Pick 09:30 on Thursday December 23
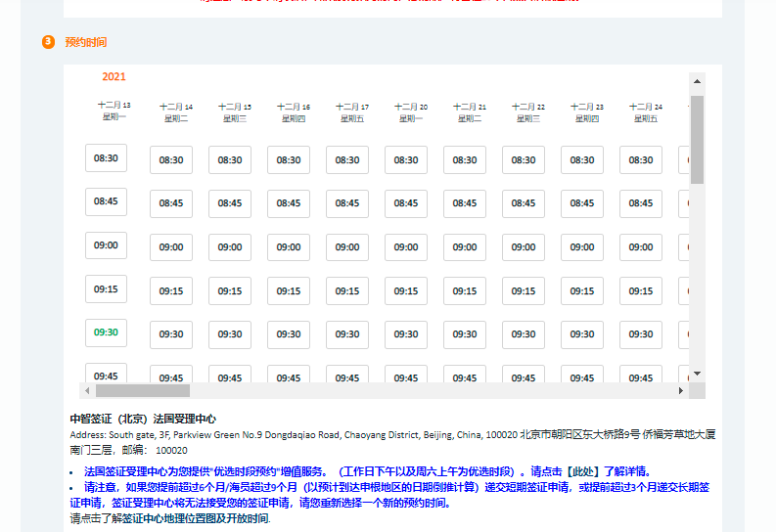 click(x=582, y=334)
